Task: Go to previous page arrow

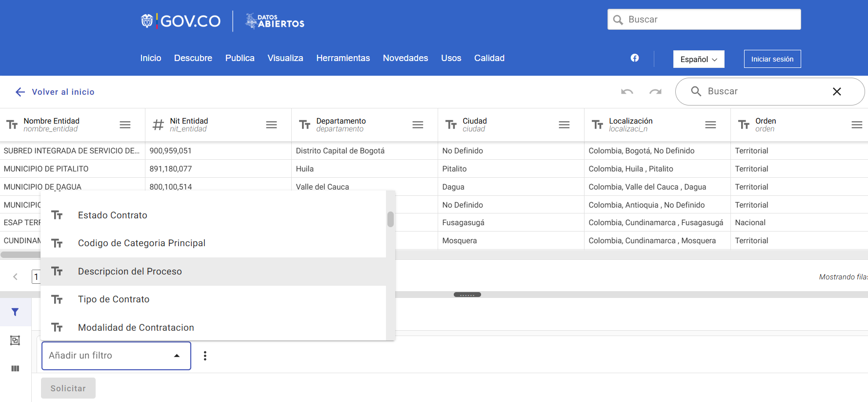Action: tap(15, 277)
